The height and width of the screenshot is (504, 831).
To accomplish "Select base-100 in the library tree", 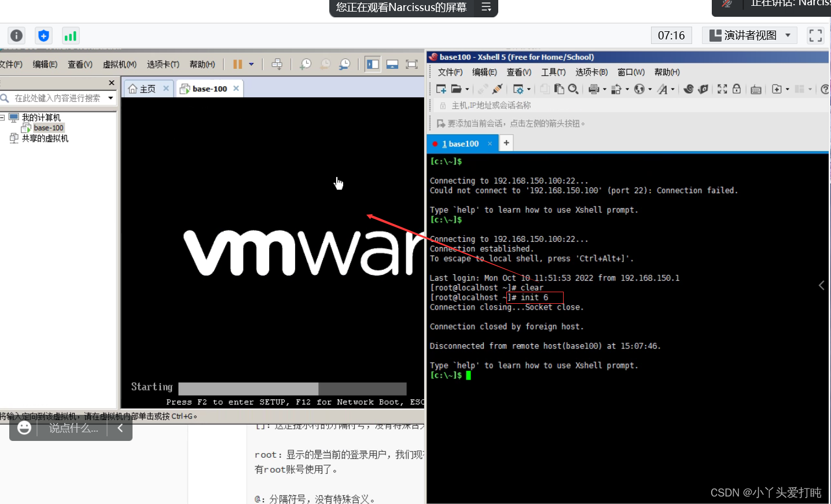I will pos(49,128).
